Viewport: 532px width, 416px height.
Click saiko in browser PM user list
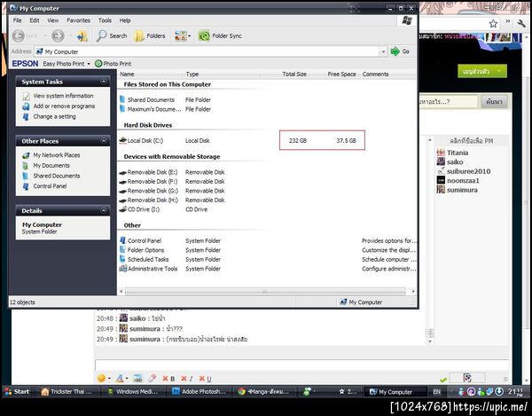point(455,161)
